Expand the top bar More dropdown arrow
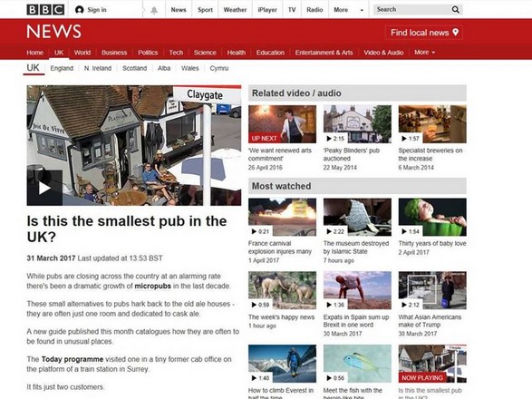Viewport: 532px width, 399px height. [x=362, y=10]
